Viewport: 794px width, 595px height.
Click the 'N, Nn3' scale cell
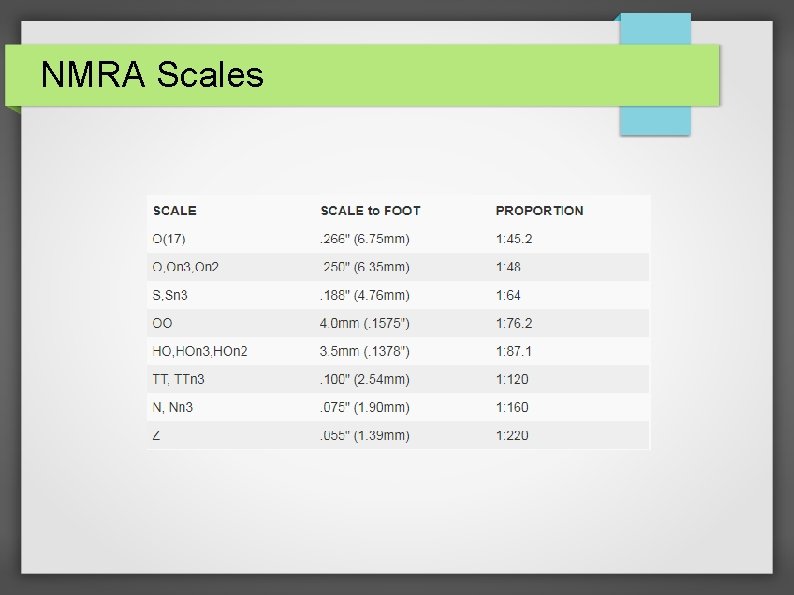pyautogui.click(x=173, y=408)
